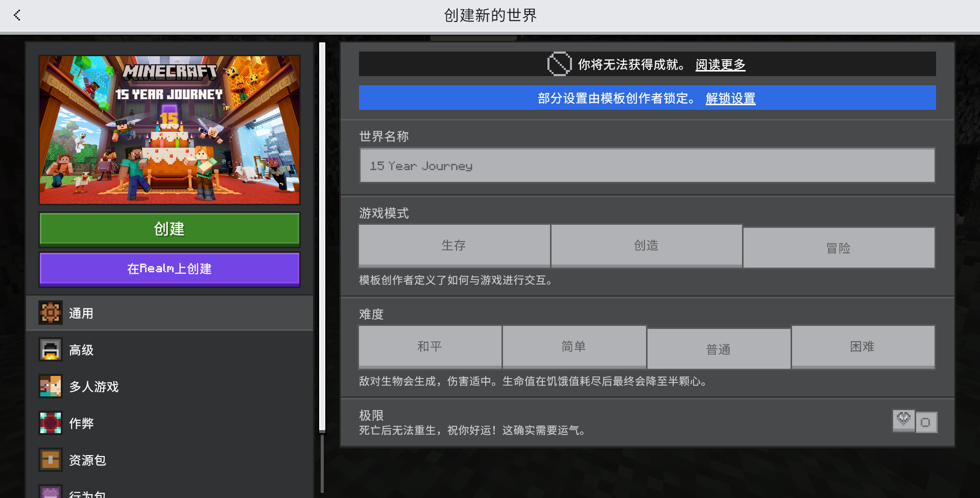Click the 部分设置由模板创作者锁定 banner text
Screen dimensions: 980x498
pos(616,99)
